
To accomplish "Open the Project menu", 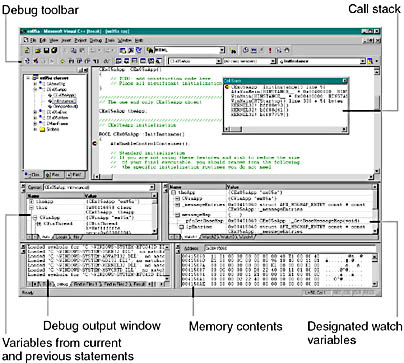I will [x=80, y=40].
